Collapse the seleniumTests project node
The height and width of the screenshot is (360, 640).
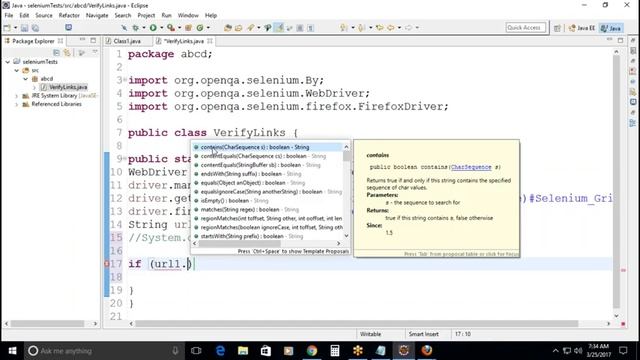coord(8,62)
